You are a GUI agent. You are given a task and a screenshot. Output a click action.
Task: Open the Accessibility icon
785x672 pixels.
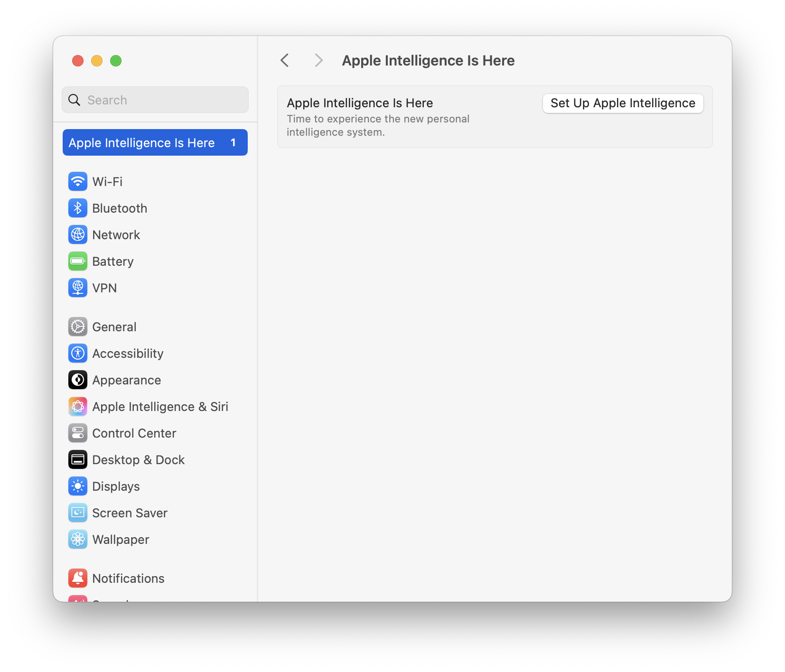pyautogui.click(x=78, y=353)
